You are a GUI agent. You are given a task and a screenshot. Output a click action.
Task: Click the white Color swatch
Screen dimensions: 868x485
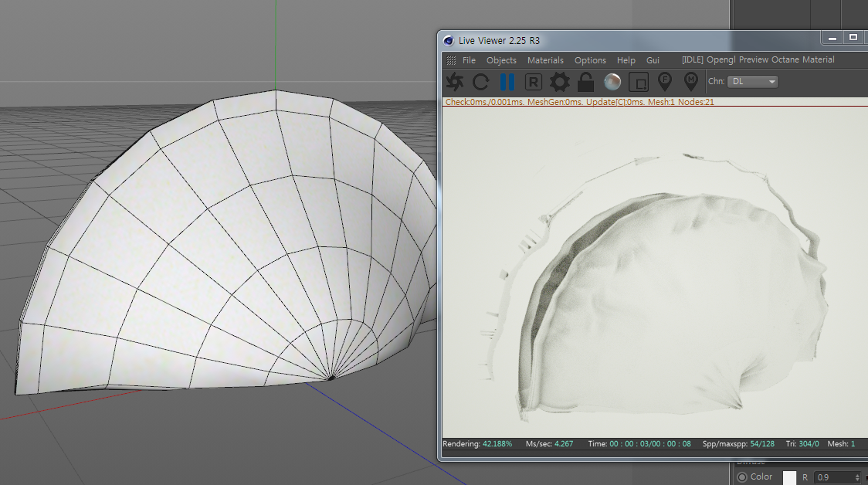point(789,477)
